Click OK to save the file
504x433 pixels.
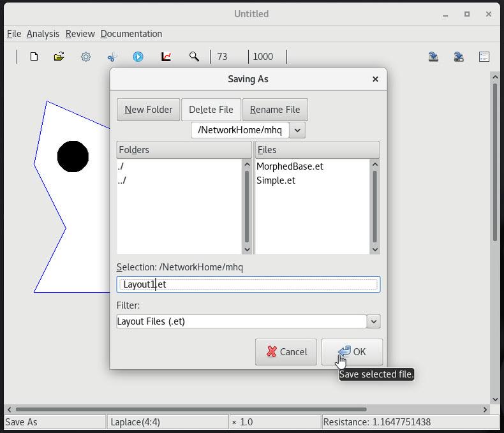coord(352,352)
